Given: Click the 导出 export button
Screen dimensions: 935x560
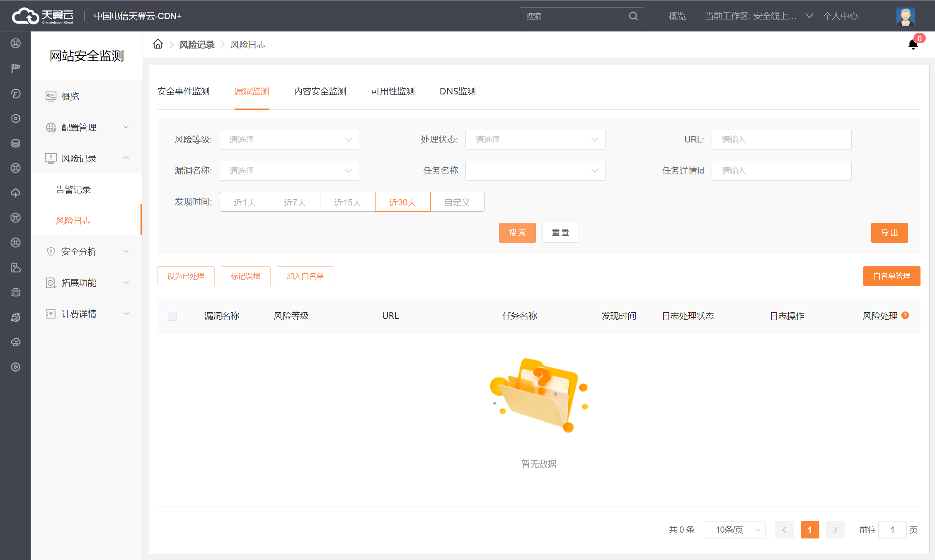Looking at the screenshot, I should (x=889, y=233).
